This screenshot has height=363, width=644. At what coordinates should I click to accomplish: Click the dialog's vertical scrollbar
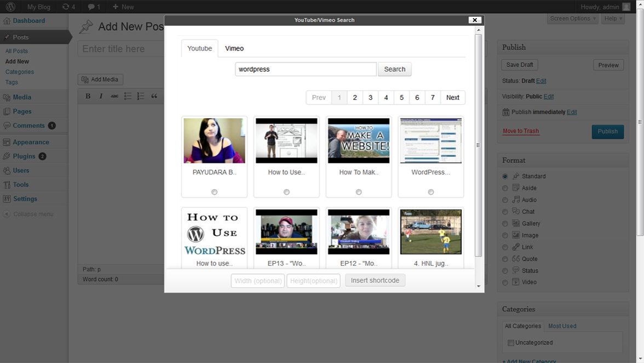[x=479, y=145]
